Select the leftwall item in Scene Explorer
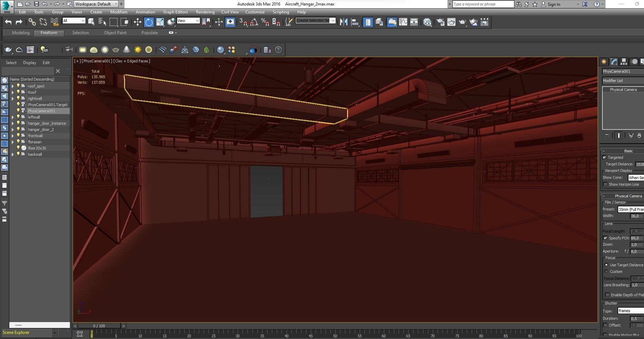Screen dimensions: 644x339 34,117
